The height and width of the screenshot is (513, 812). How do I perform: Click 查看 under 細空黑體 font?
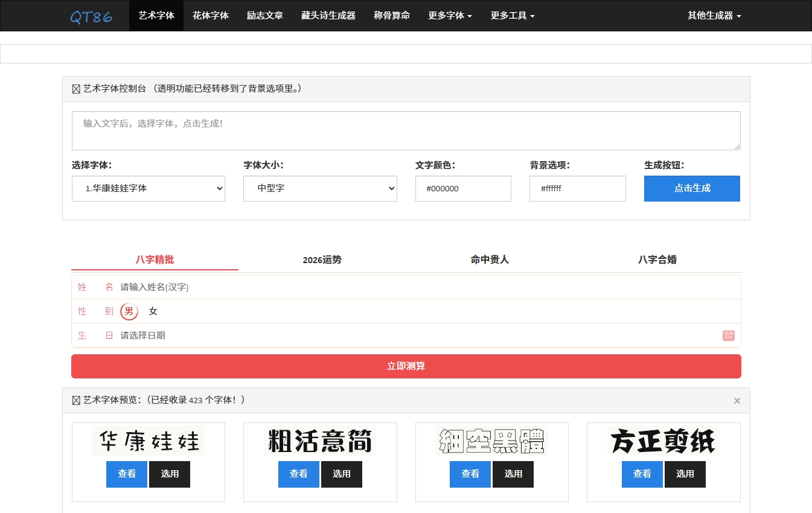[x=470, y=474]
